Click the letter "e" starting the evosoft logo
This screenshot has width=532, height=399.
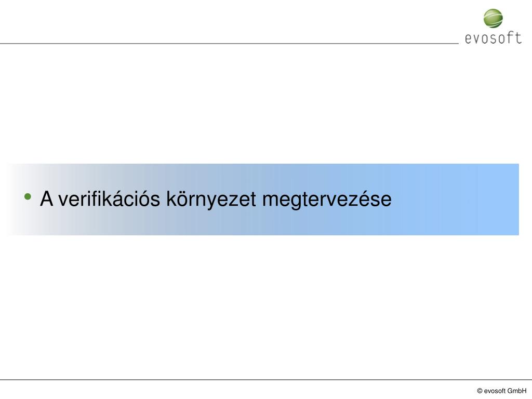tap(468, 39)
